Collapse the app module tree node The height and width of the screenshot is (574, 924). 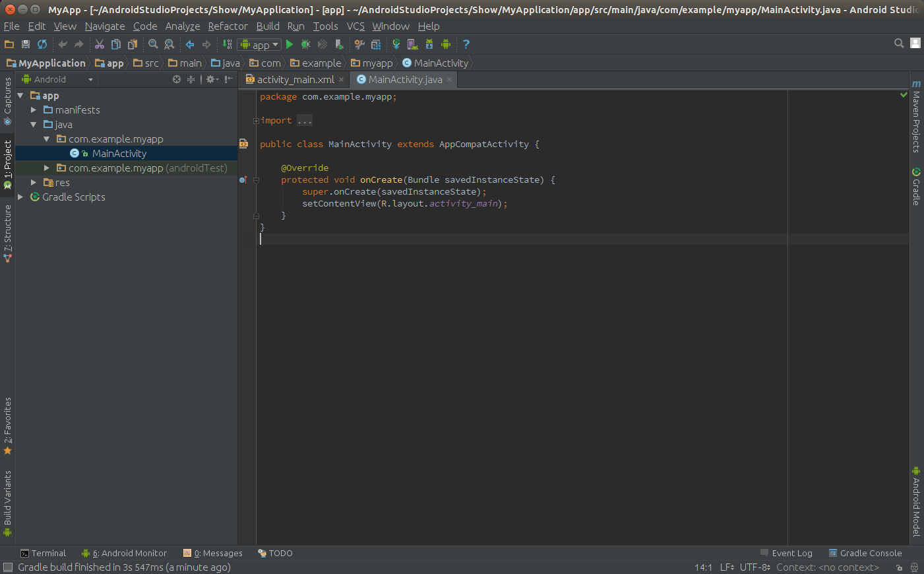pos(20,96)
